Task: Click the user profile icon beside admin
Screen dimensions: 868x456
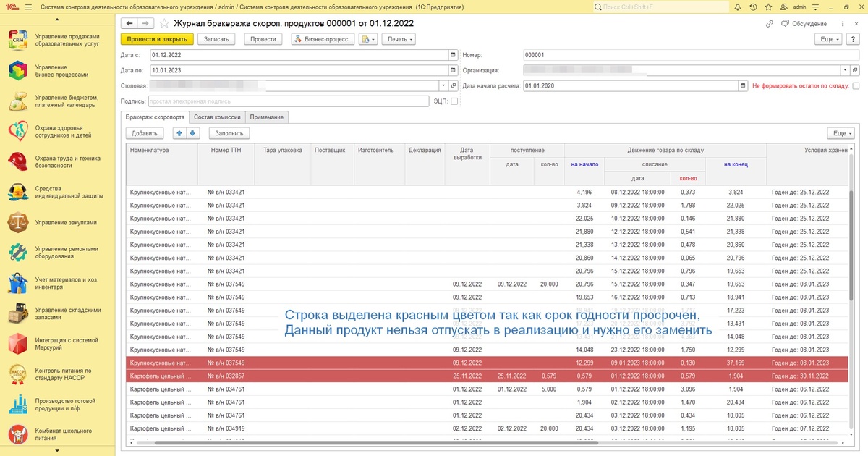Action: [x=783, y=7]
